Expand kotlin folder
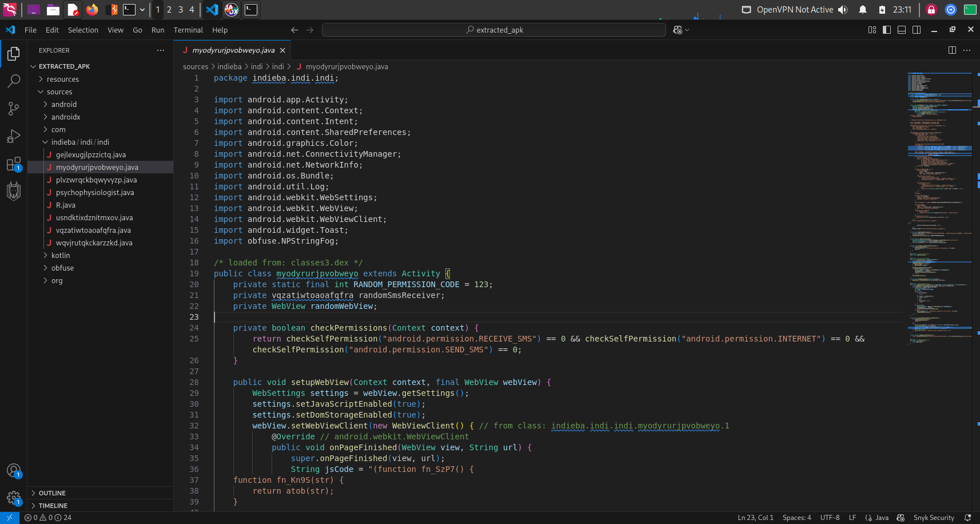This screenshot has height=524, width=980. (100, 255)
